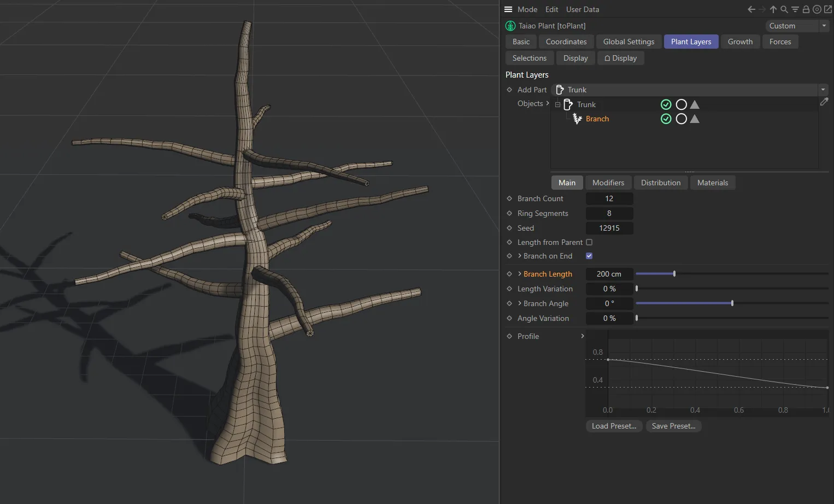Click the lock icon in the top toolbar
Screen dimensions: 834x504
pos(806,9)
